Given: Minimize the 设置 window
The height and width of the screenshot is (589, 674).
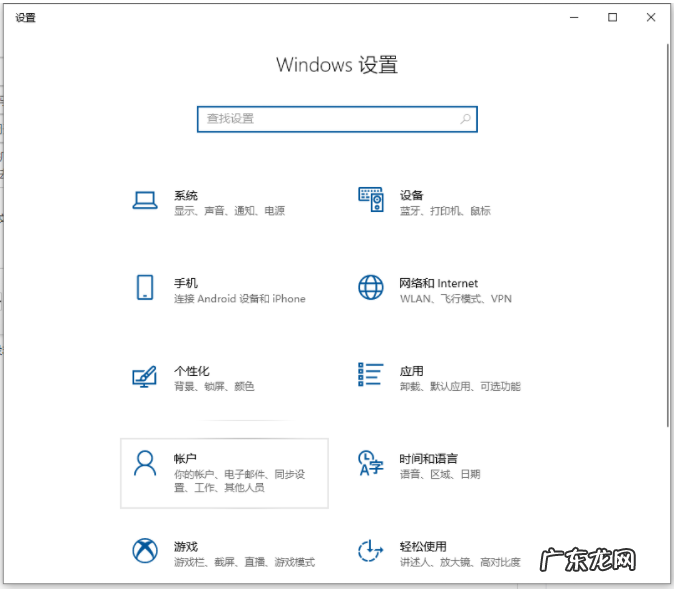Looking at the screenshot, I should (x=574, y=17).
